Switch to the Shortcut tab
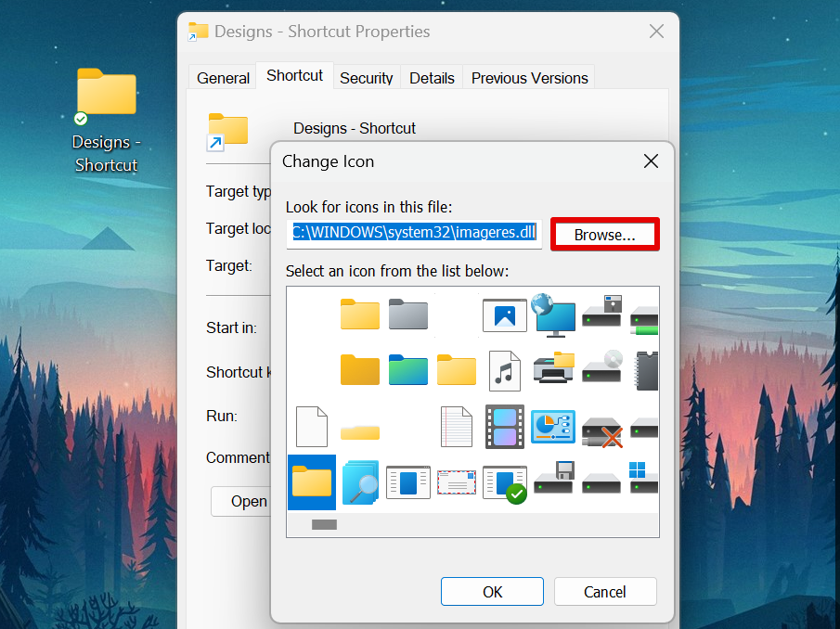 (x=294, y=75)
